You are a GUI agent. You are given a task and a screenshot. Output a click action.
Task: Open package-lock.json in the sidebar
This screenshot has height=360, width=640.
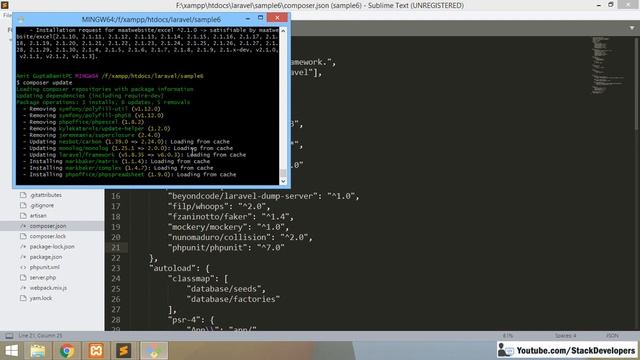52,247
